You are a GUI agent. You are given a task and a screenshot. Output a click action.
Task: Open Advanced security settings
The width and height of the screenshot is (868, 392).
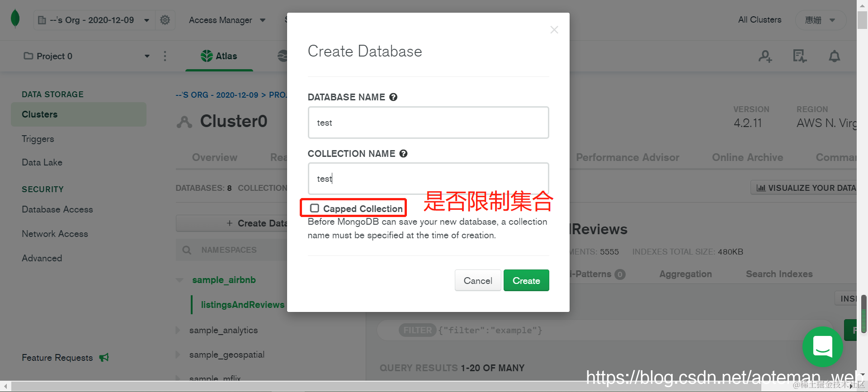pos(42,258)
